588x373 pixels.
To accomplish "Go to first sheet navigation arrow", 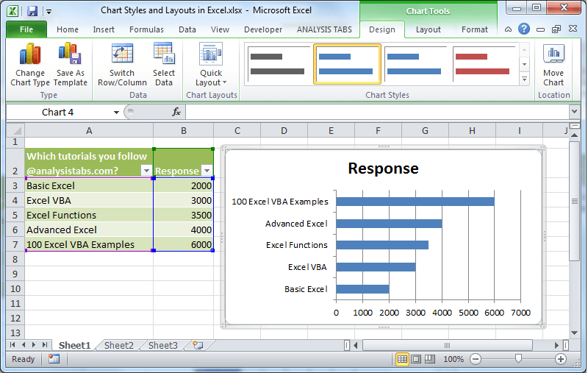I will [12, 344].
